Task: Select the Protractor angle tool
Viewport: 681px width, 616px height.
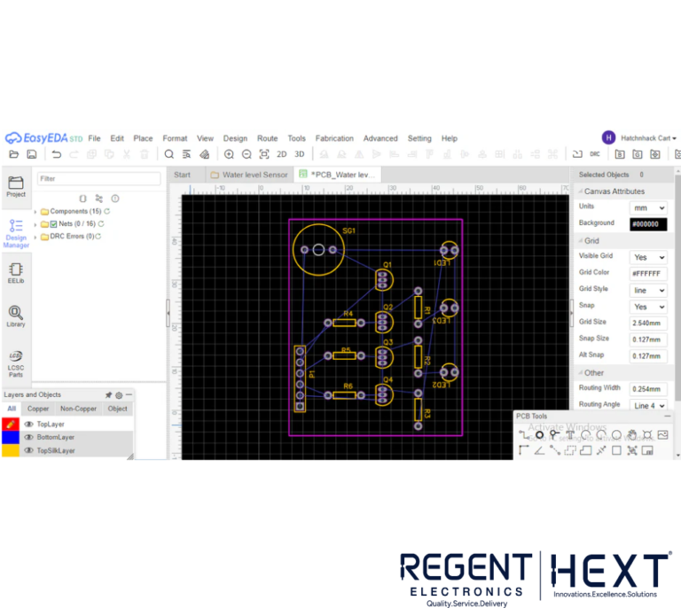Action: tap(539, 450)
